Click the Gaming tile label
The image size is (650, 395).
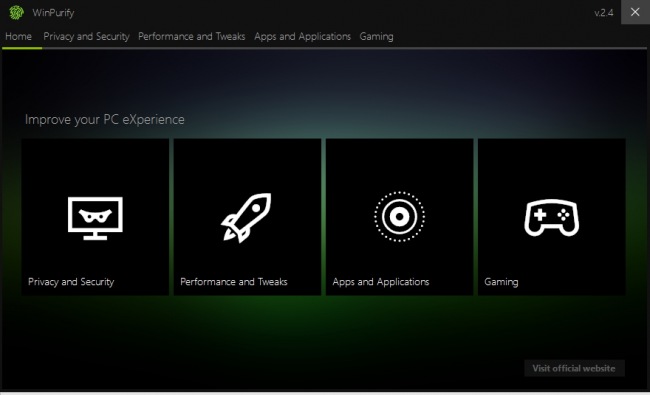pos(501,282)
